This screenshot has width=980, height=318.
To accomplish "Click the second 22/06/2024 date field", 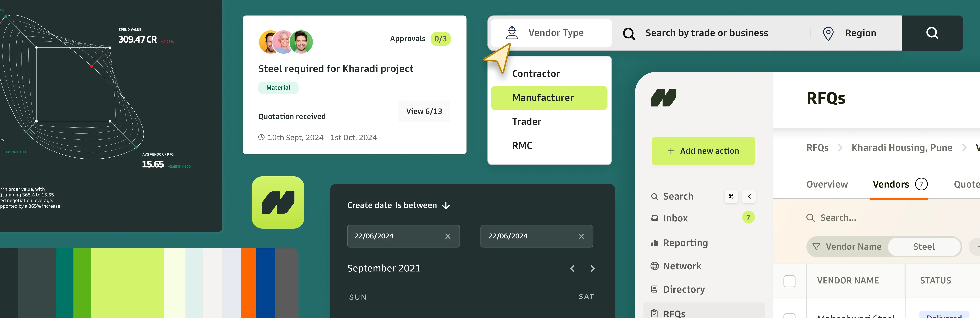I will click(536, 236).
